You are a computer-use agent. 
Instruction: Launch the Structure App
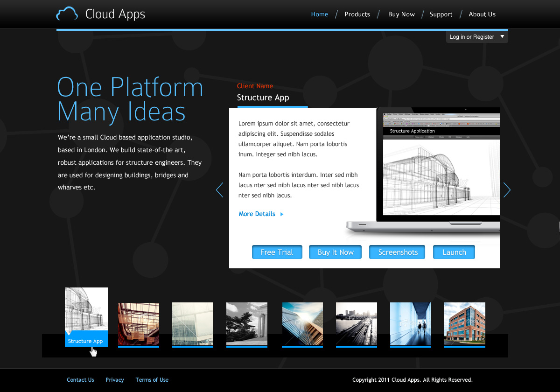(454, 252)
